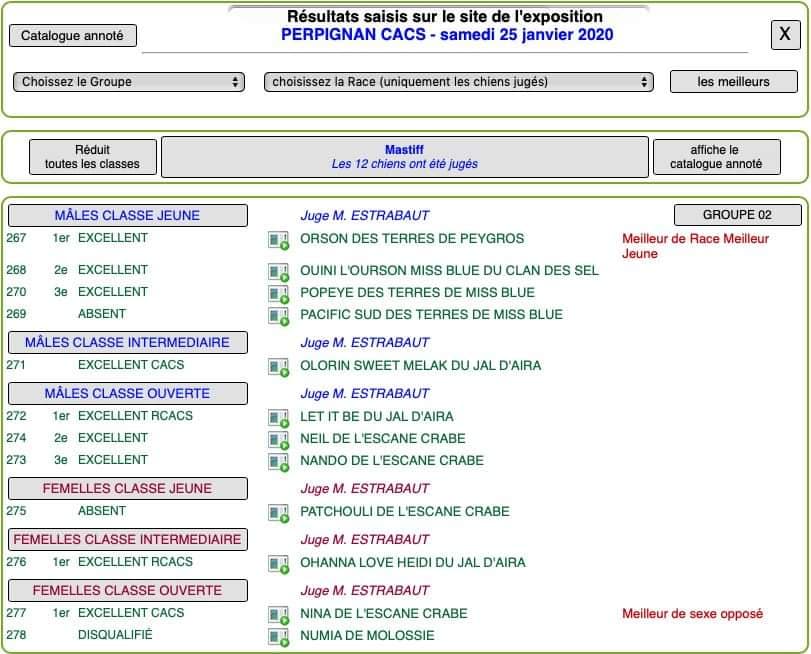Open details icon for POPEYE DES TERRES DE MISS BLUE

278,293
